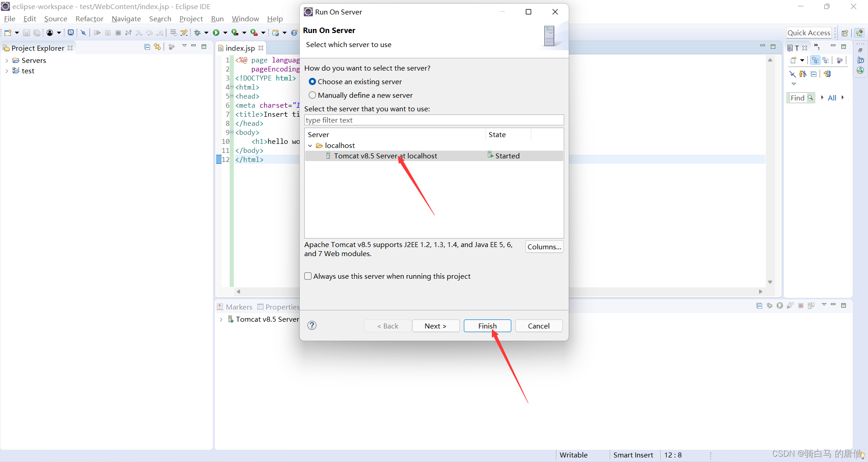Click Skip All Breakpoints icon
Screen dimensions: 868x462
[x=84, y=33]
